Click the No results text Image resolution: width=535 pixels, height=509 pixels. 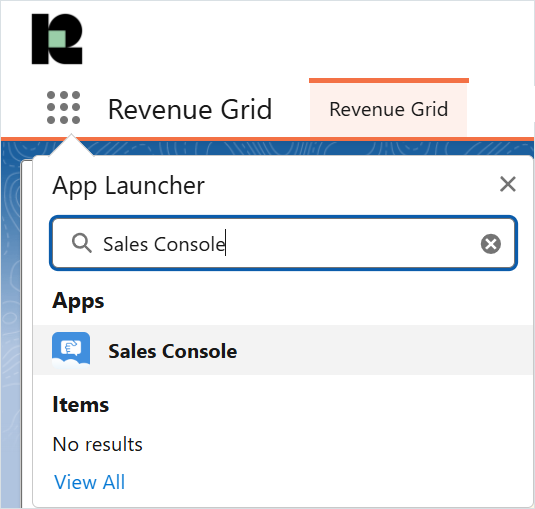click(98, 445)
